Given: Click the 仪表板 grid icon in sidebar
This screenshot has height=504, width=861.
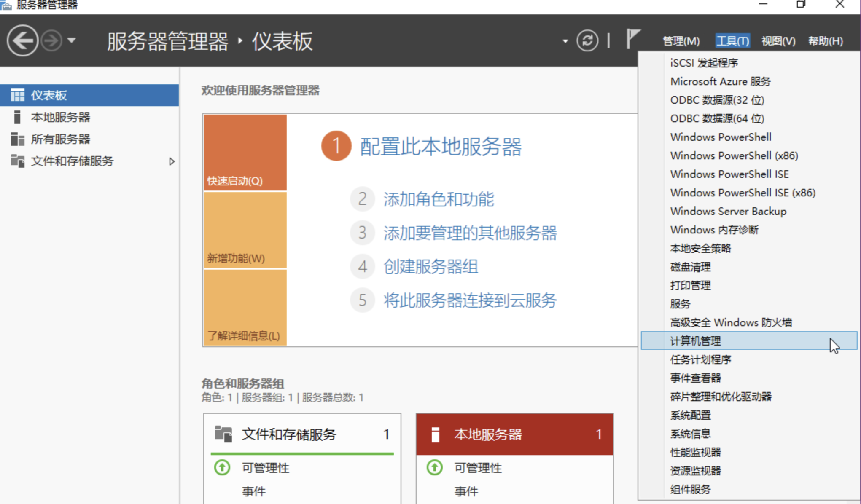Looking at the screenshot, I should click(x=17, y=95).
